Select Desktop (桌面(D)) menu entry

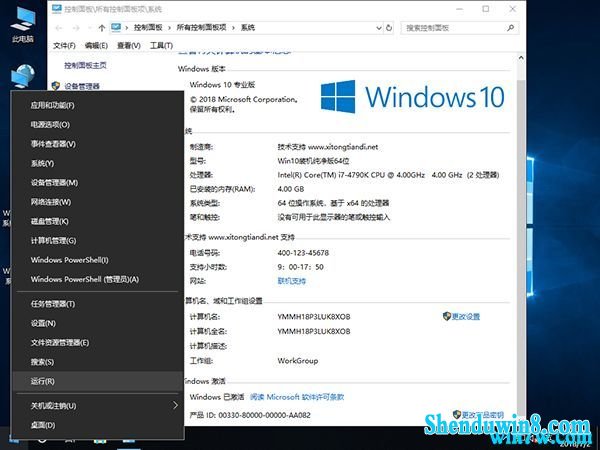point(98,425)
